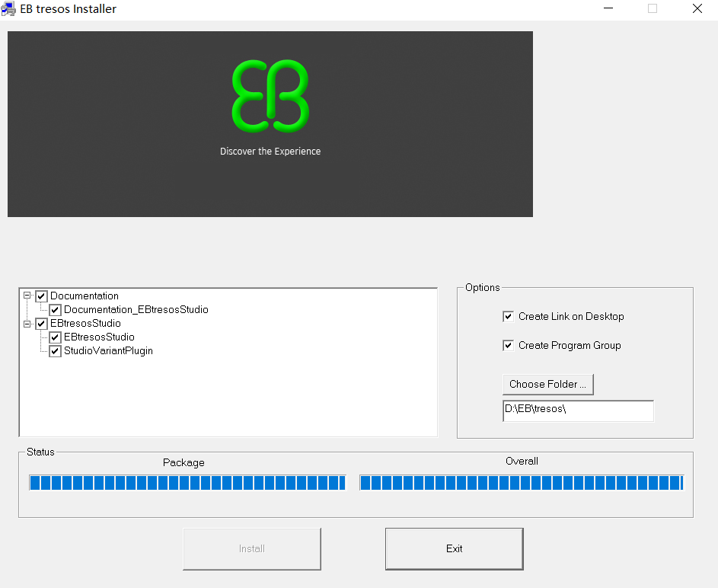Minimize the EB tresos Installer window
The width and height of the screenshot is (718, 588).
(608, 9)
